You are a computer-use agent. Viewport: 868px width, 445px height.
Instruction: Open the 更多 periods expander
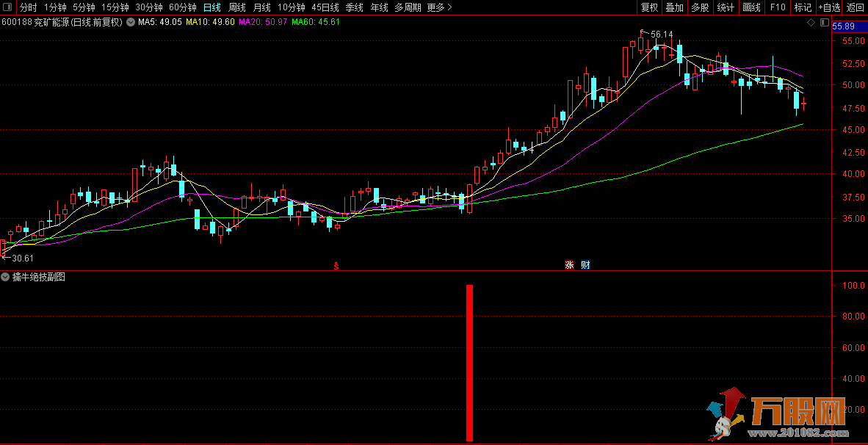pos(439,7)
